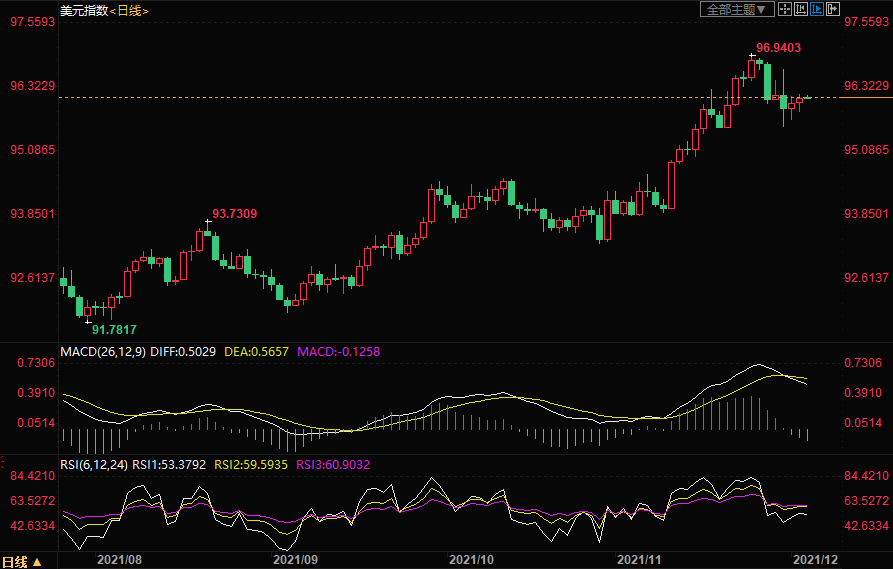
Task: Click the 美元指数 chart title
Action: (x=82, y=10)
